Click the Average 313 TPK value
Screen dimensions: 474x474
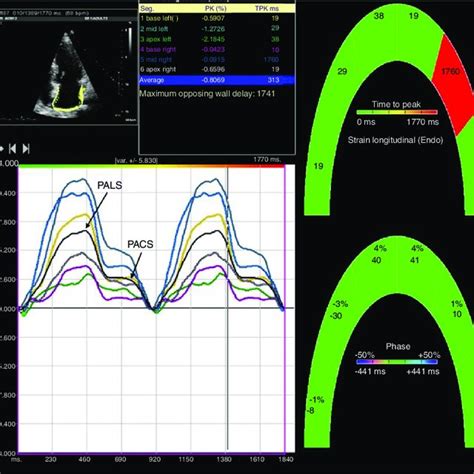[273, 80]
